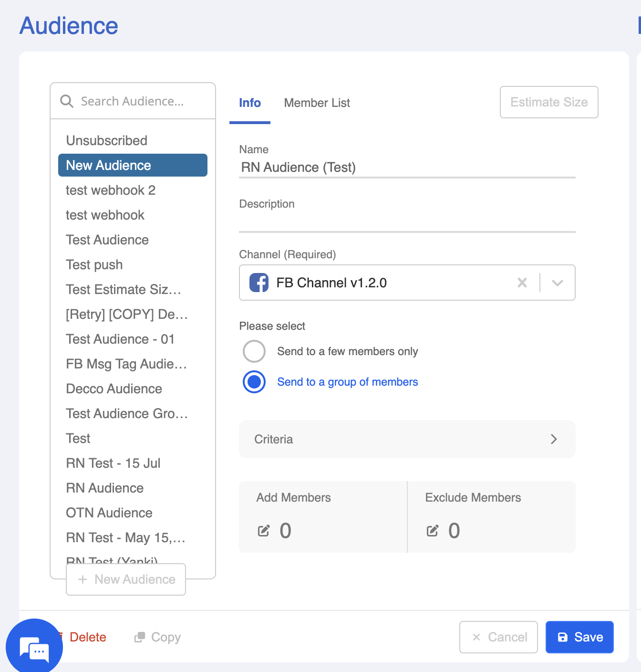Switch to the Info tab
641x672 pixels.
[x=249, y=103]
